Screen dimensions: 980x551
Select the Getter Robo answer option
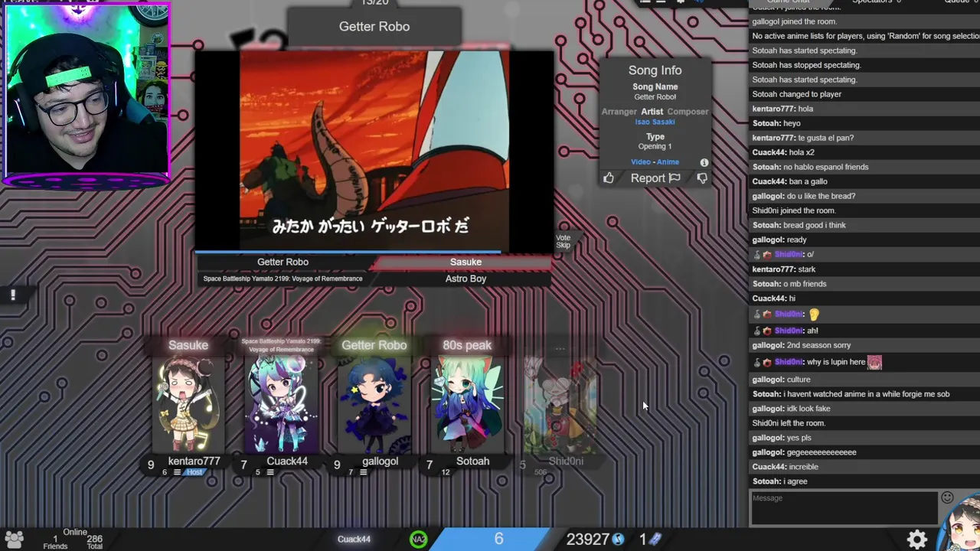(x=283, y=262)
